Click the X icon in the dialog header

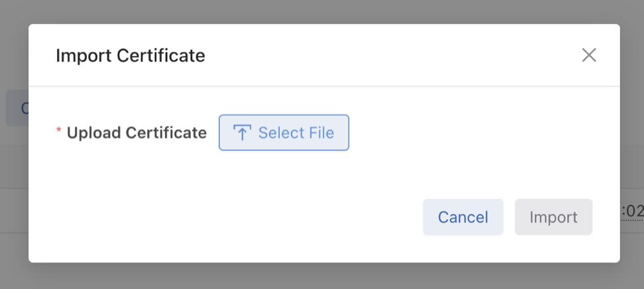coord(589,55)
